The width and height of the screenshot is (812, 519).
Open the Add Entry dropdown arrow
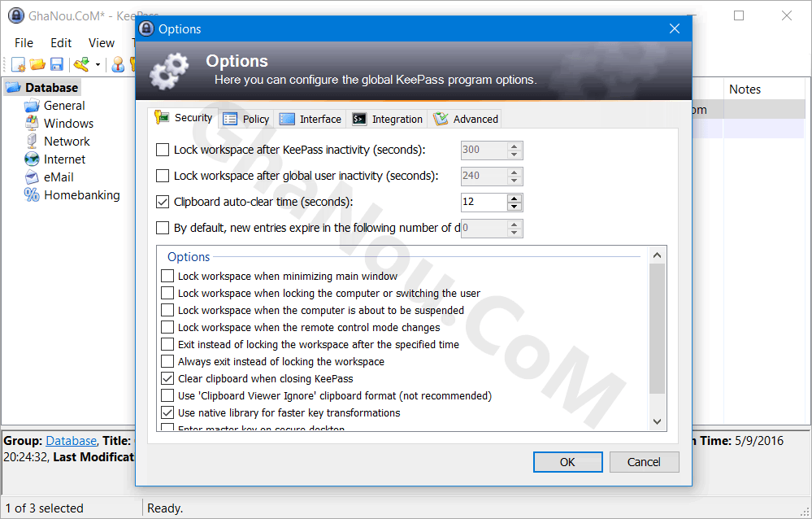98,65
